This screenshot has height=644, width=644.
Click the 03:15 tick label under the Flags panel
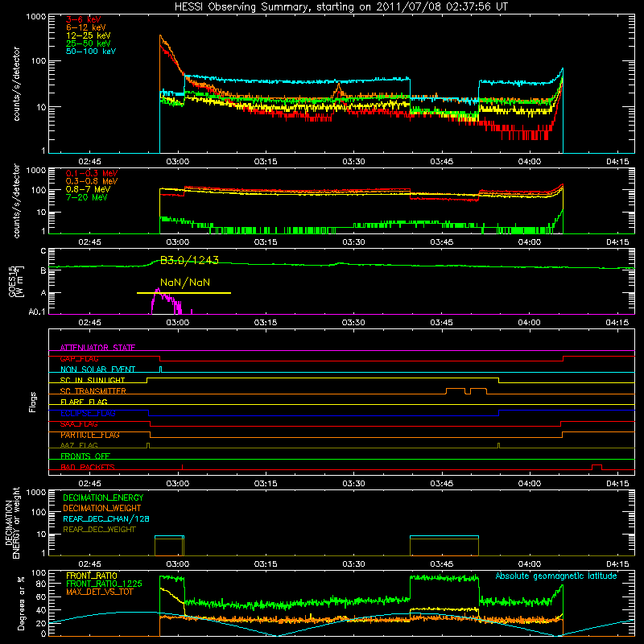tap(266, 484)
